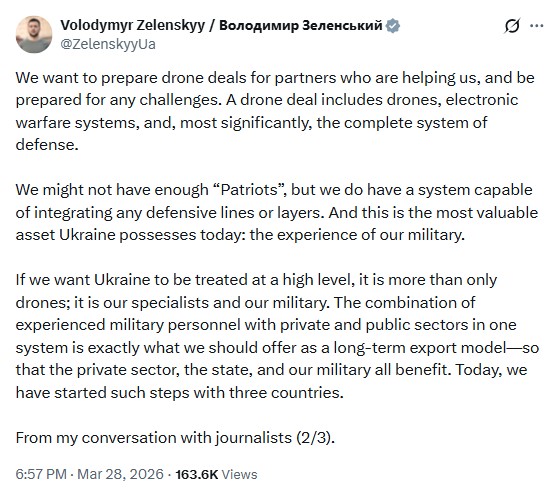Click the word Views in footer

pyautogui.click(x=240, y=474)
